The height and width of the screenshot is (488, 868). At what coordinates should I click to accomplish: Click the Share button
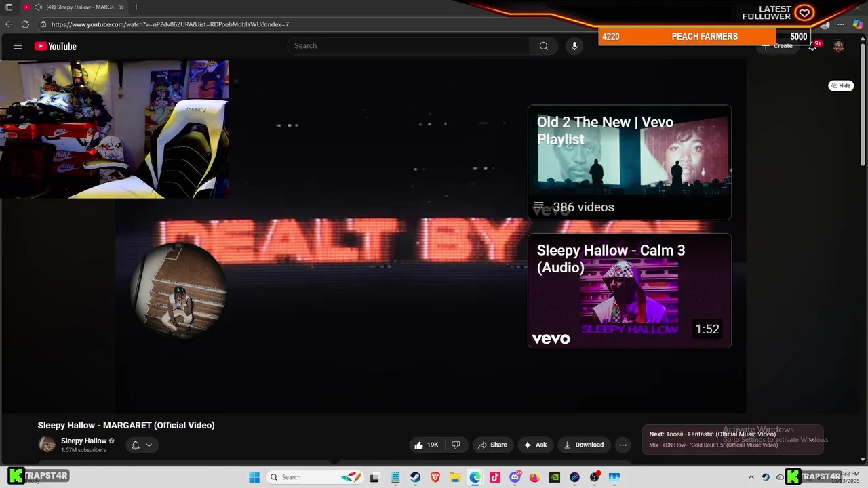coord(492,445)
